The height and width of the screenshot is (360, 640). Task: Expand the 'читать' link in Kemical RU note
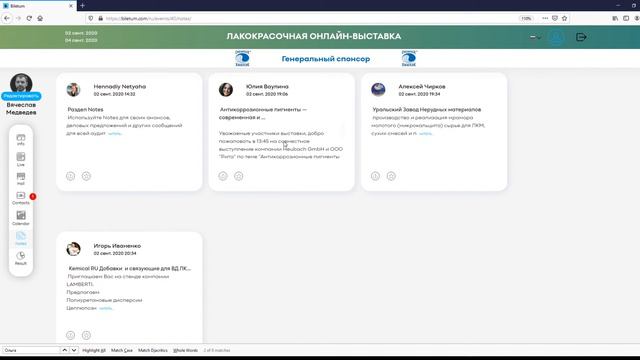[x=105, y=308]
